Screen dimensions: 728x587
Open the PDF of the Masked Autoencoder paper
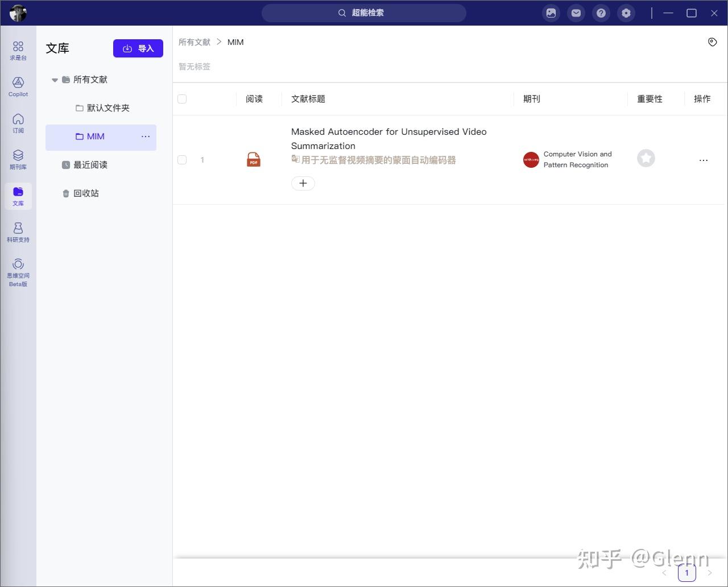(x=253, y=159)
